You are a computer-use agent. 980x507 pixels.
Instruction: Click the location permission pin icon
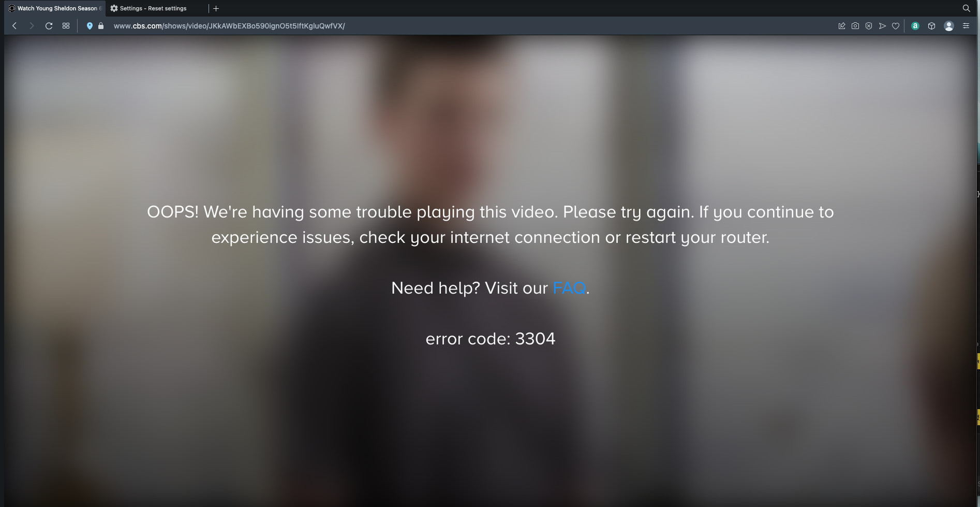(90, 26)
